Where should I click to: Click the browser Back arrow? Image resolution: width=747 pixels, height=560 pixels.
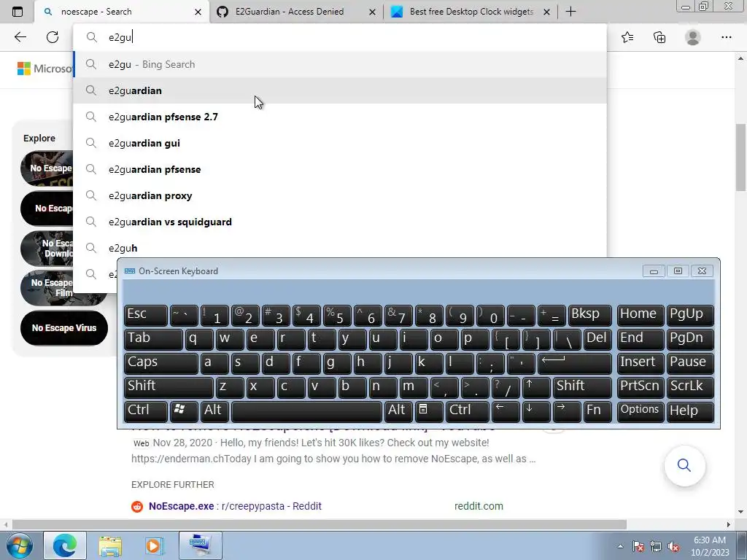click(x=20, y=37)
